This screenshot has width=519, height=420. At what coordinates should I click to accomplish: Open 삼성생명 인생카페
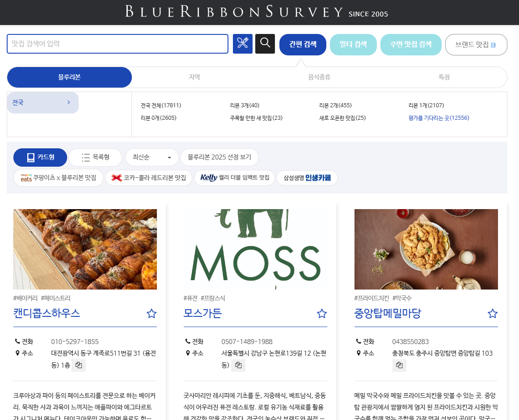(307, 178)
